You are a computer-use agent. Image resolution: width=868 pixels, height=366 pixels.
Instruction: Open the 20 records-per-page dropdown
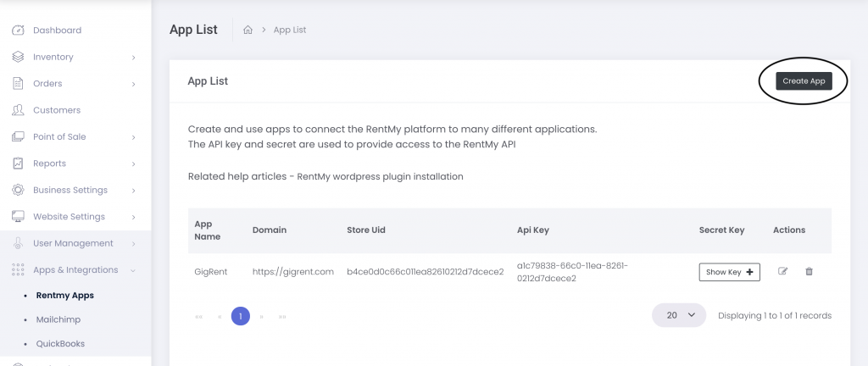[679, 315]
